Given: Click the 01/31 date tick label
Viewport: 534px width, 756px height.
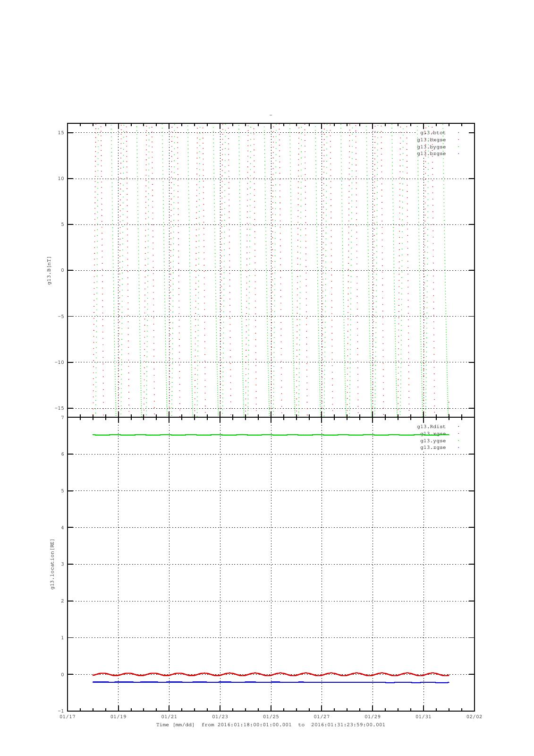Looking at the screenshot, I should point(424,717).
